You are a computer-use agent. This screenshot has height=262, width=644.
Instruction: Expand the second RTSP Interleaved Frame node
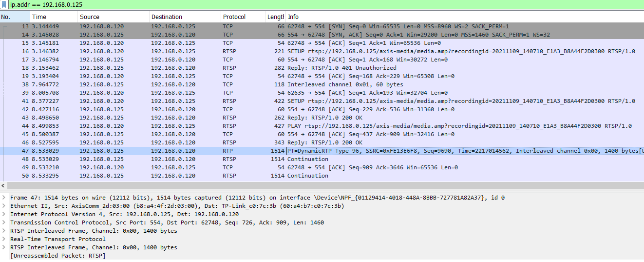coord(4,247)
